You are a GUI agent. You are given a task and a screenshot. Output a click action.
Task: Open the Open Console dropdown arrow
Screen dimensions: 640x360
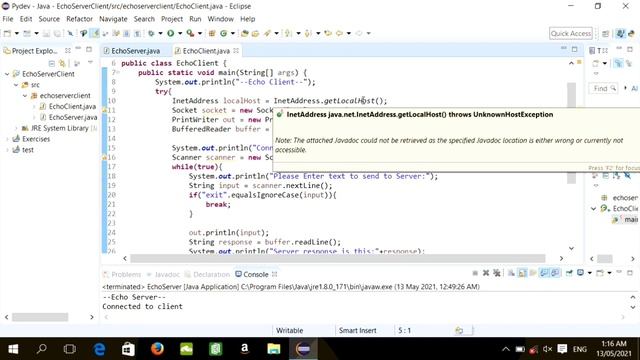tap(609, 273)
